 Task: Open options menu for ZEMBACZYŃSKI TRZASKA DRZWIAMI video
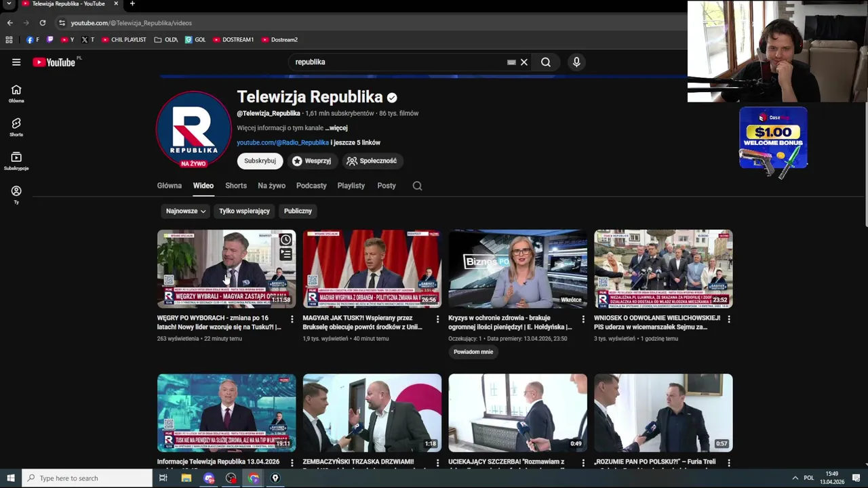(x=437, y=463)
